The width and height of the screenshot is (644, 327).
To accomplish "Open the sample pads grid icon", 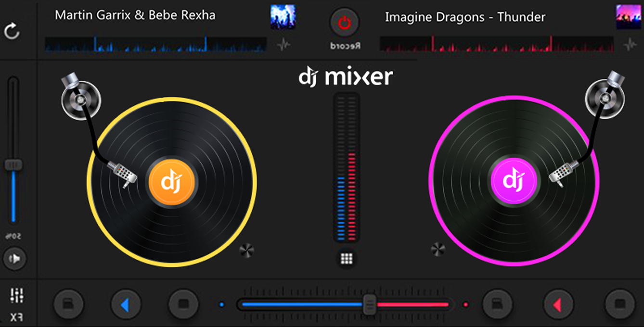I will (347, 258).
